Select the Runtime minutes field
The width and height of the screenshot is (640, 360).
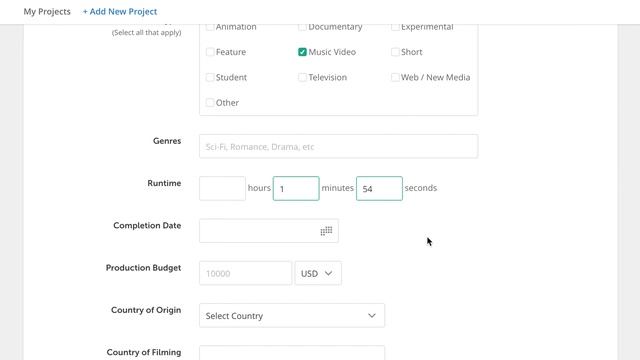pyautogui.click(x=296, y=188)
